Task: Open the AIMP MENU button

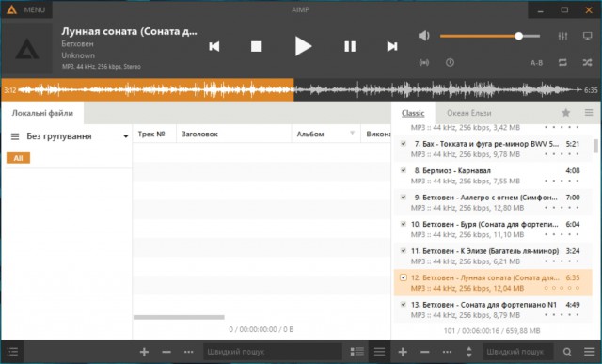Action: 26,9
